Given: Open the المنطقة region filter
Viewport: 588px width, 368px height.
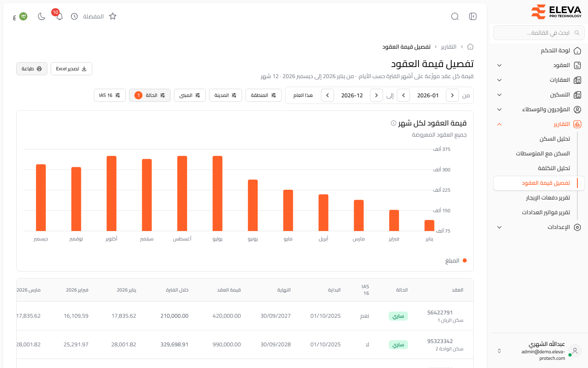Looking at the screenshot, I should tap(263, 95).
